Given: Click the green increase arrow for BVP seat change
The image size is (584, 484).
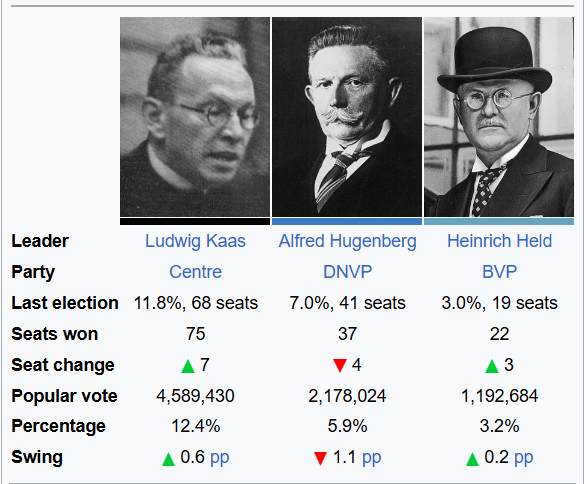Looking at the screenshot, I should 492,366.
